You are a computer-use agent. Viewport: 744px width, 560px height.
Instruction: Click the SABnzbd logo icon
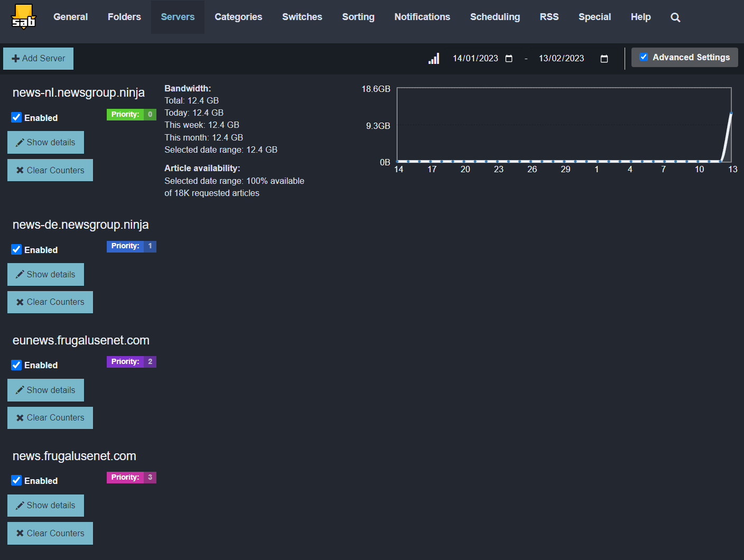(x=24, y=17)
